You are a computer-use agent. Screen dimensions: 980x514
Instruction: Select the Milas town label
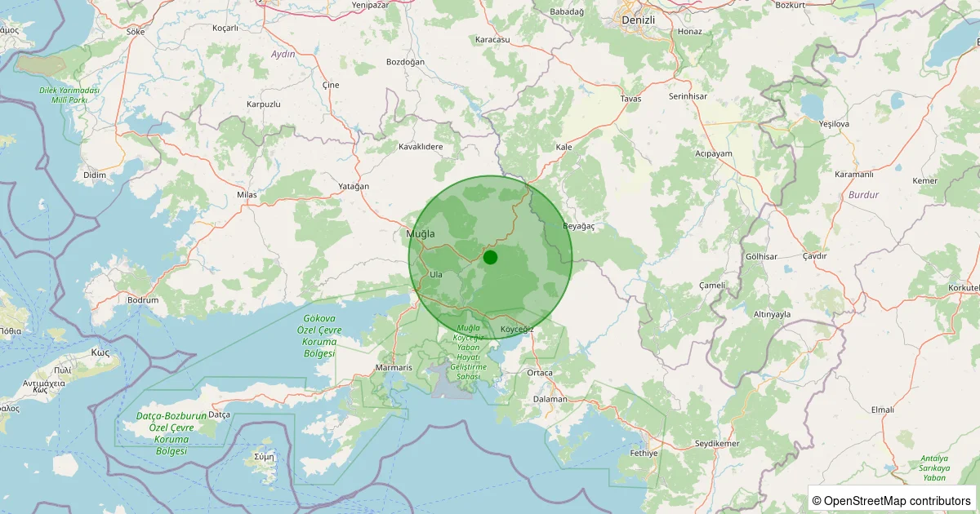pos(246,195)
